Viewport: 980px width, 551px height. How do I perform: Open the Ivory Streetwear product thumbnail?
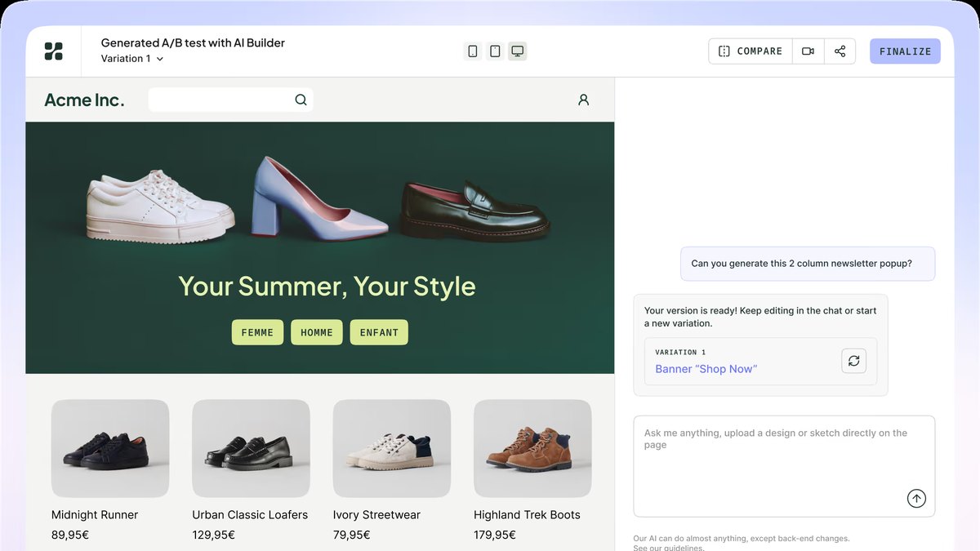point(392,448)
